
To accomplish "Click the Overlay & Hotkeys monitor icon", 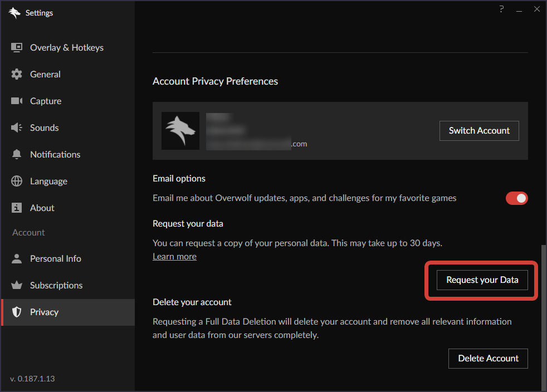I will pyautogui.click(x=16, y=47).
